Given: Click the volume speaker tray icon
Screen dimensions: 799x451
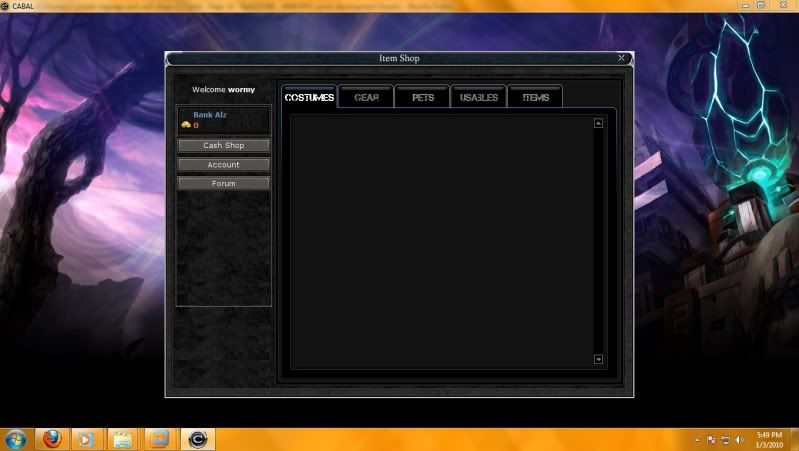Looking at the screenshot, I should tap(739, 440).
